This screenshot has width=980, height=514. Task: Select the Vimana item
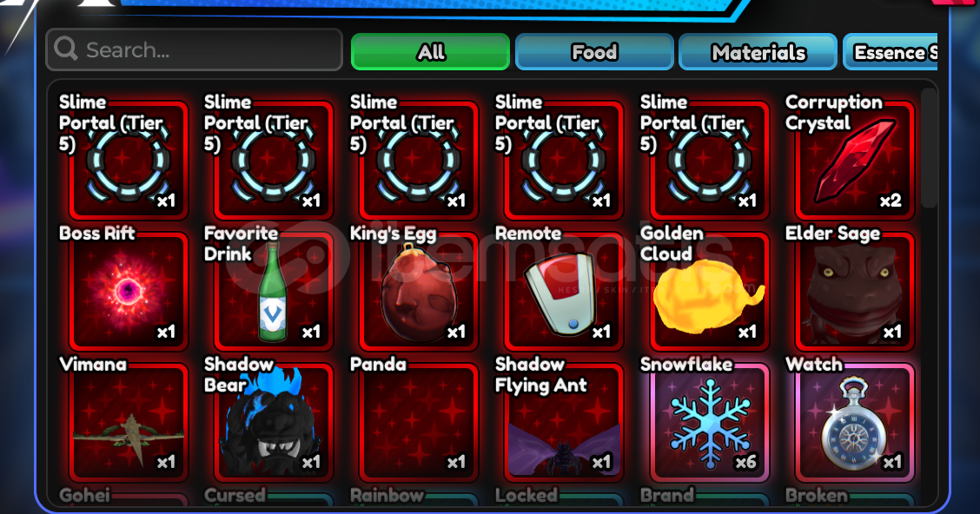[129, 422]
